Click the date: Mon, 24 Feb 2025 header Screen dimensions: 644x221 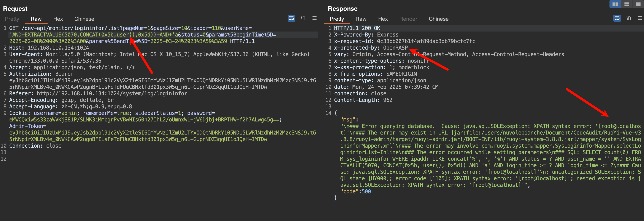point(388,87)
